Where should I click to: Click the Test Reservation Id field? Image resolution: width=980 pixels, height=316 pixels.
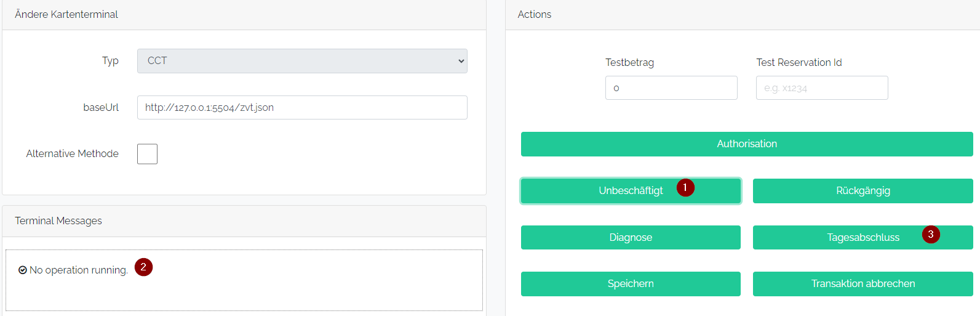822,88
